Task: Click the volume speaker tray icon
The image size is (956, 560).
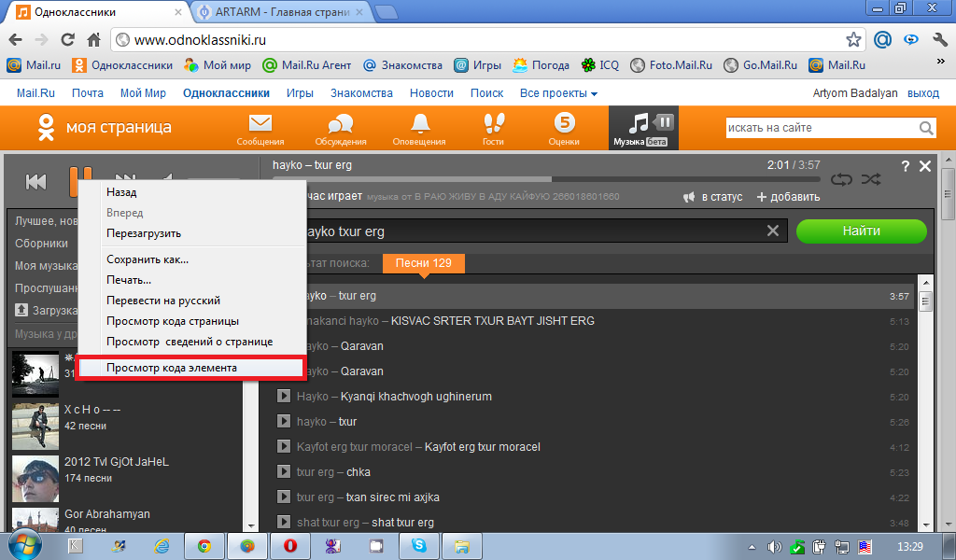Action: pyautogui.click(x=774, y=547)
